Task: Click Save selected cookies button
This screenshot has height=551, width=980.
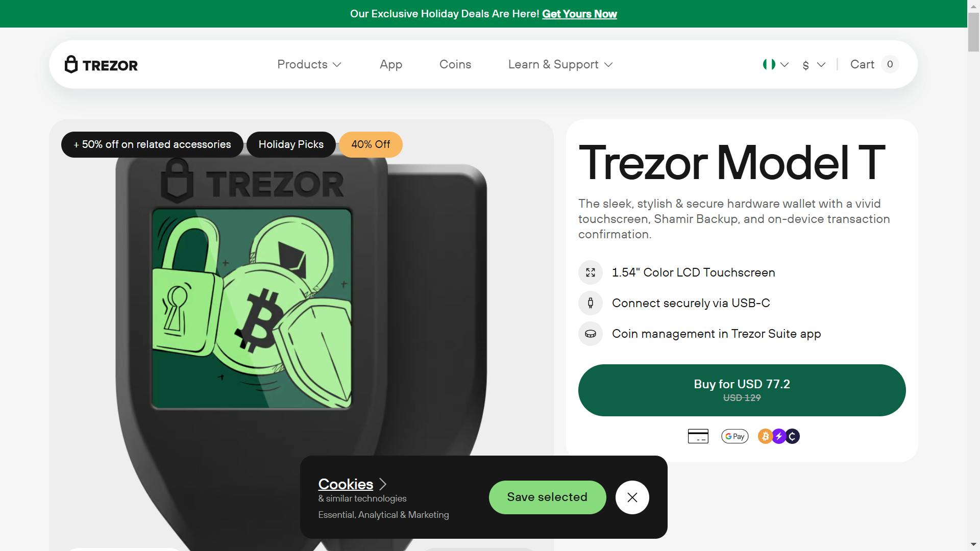Action: pos(547,497)
